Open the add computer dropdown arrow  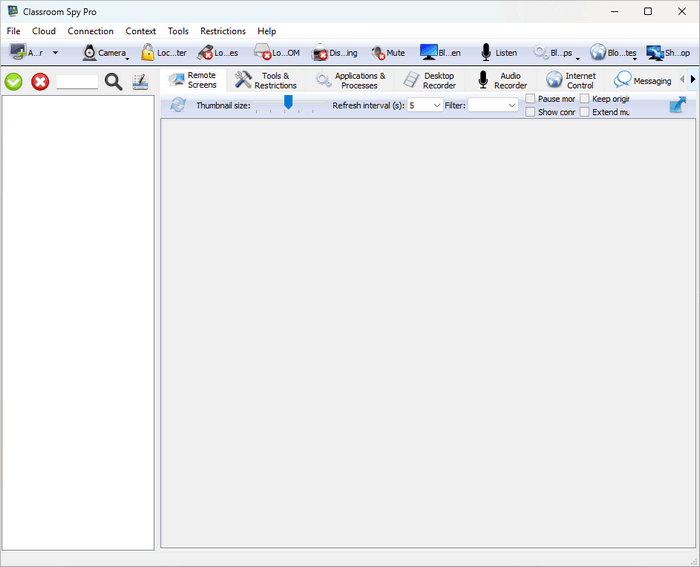coord(55,53)
